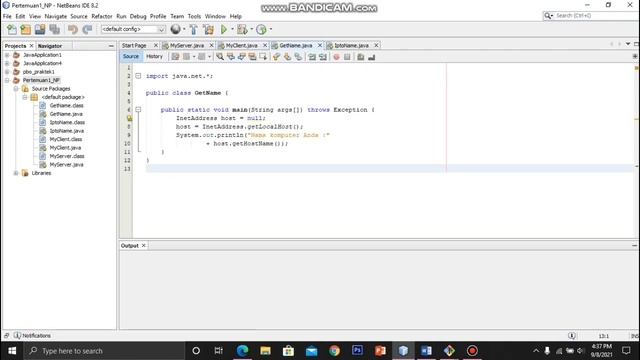Click the Shift Line Right icon
This screenshot has width=640, height=360.
pos(323,57)
